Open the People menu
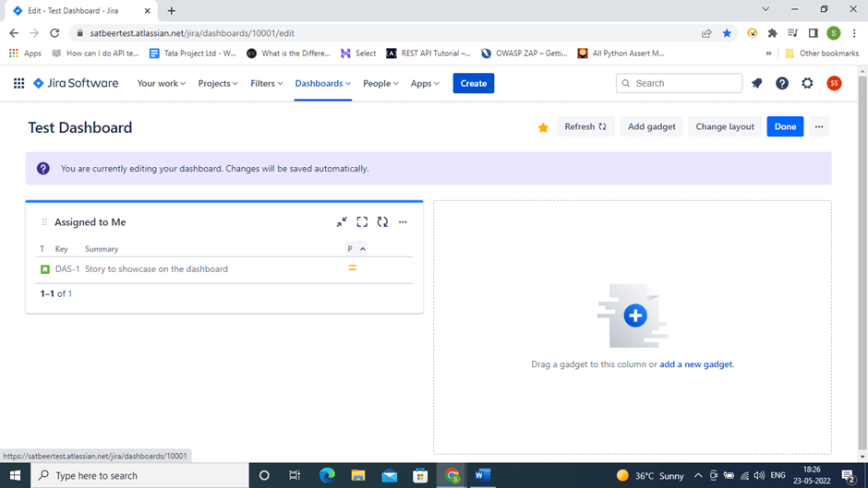 coord(380,83)
